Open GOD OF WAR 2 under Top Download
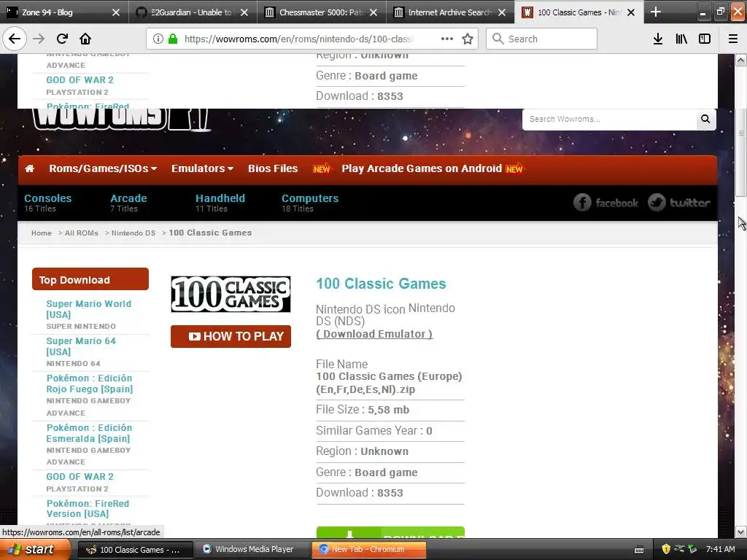This screenshot has width=747, height=560. point(80,477)
